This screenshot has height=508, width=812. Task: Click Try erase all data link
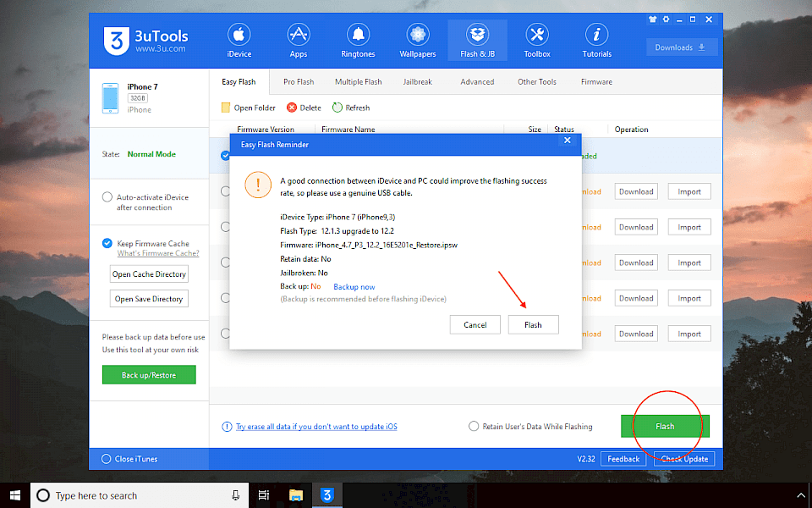316,427
